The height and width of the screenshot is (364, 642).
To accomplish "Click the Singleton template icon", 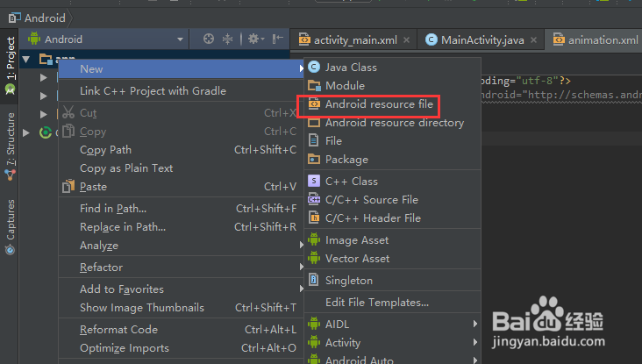I will point(314,280).
